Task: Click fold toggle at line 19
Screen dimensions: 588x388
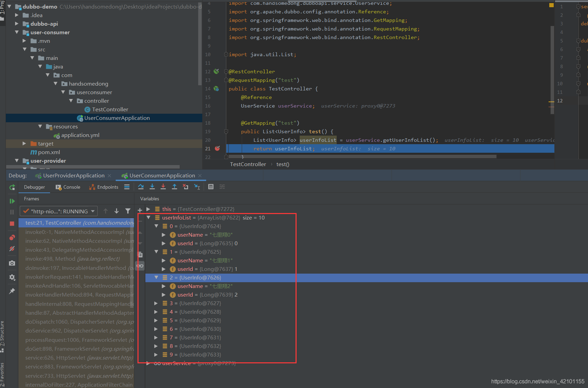Action: point(226,132)
